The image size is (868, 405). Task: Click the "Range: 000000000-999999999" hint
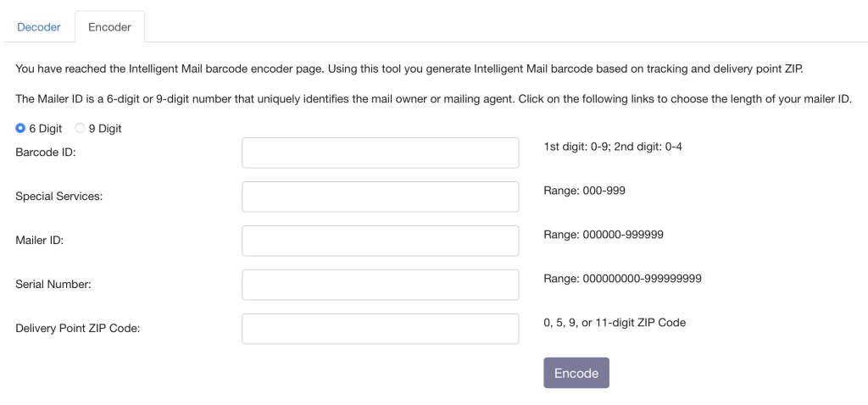[x=622, y=279]
